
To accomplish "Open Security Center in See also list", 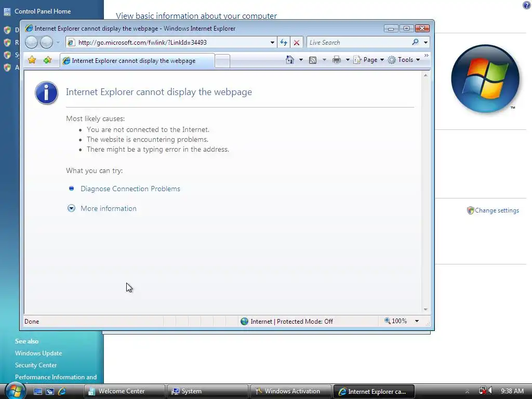I will click(x=36, y=365).
